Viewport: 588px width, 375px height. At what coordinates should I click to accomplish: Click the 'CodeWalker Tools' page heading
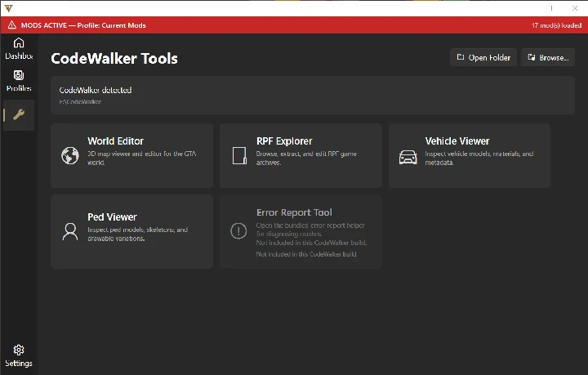pyautogui.click(x=114, y=59)
